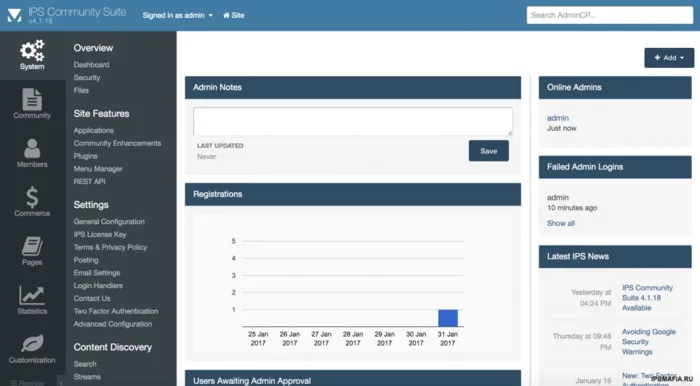Open Files under Overview
This screenshot has width=700, height=386.
coord(81,90)
